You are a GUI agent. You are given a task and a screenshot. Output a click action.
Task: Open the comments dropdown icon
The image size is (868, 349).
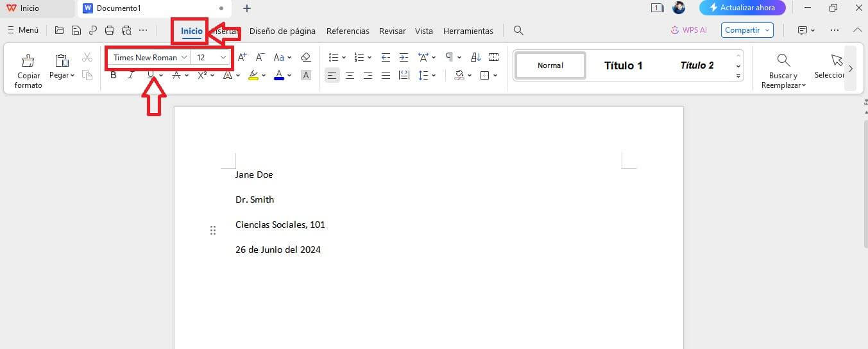tap(806, 30)
